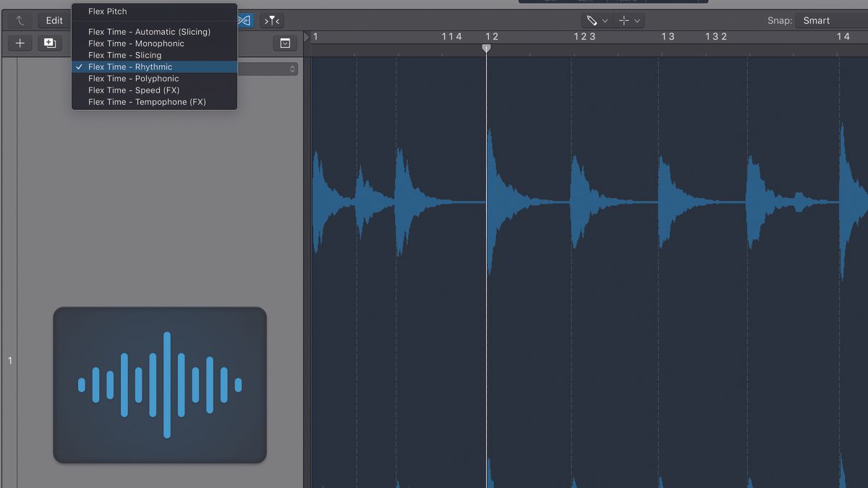Click the playhead marker at bar 1 2

coord(486,48)
